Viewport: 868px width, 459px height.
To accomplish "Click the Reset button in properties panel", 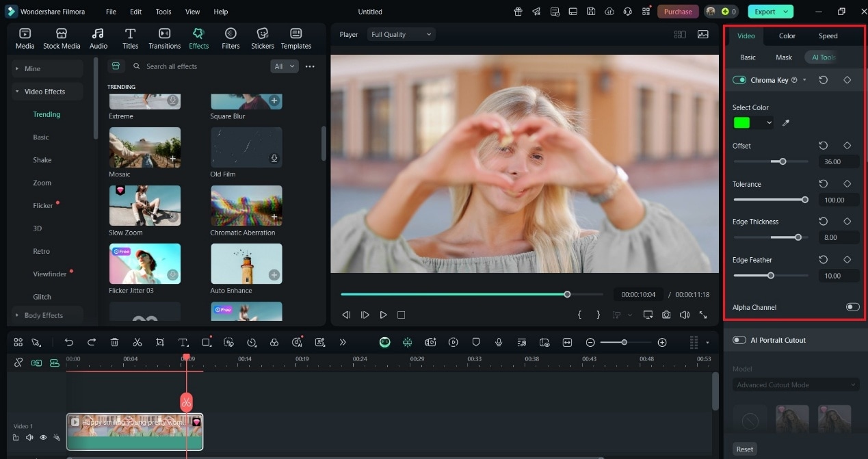I will pyautogui.click(x=745, y=449).
